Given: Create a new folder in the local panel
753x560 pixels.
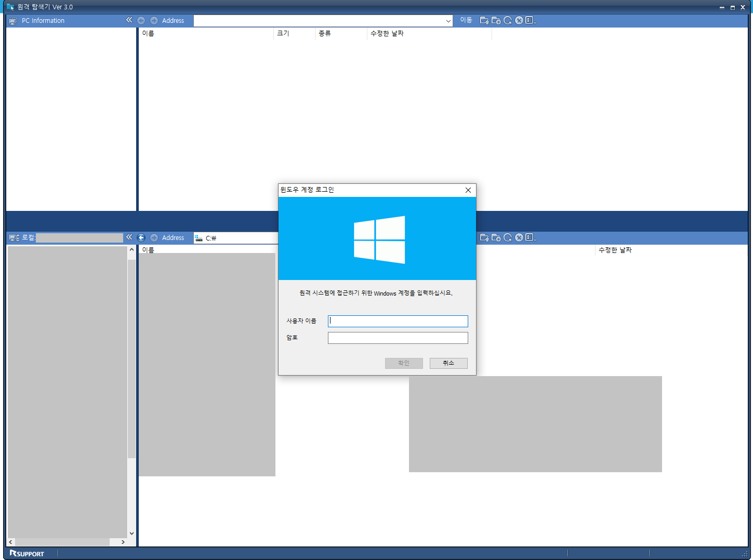Looking at the screenshot, I should [x=496, y=237].
